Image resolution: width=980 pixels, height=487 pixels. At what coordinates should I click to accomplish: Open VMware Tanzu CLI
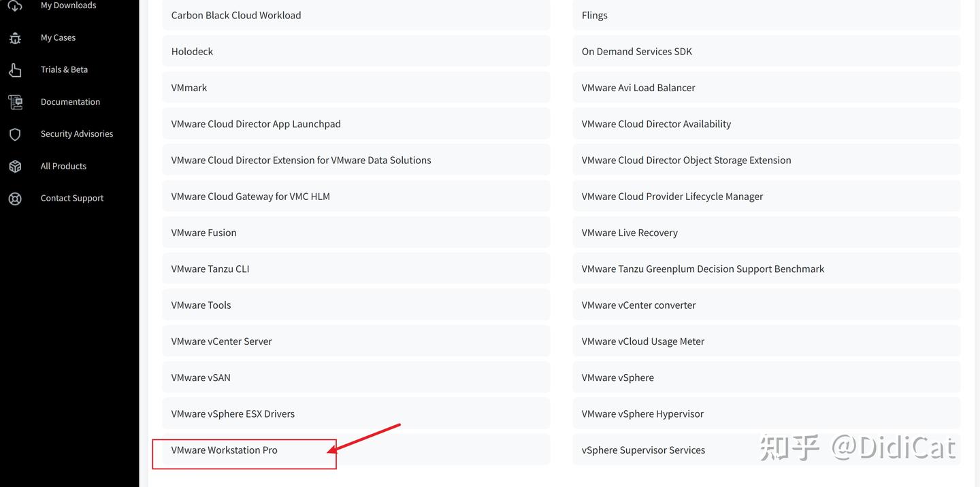pyautogui.click(x=356, y=269)
